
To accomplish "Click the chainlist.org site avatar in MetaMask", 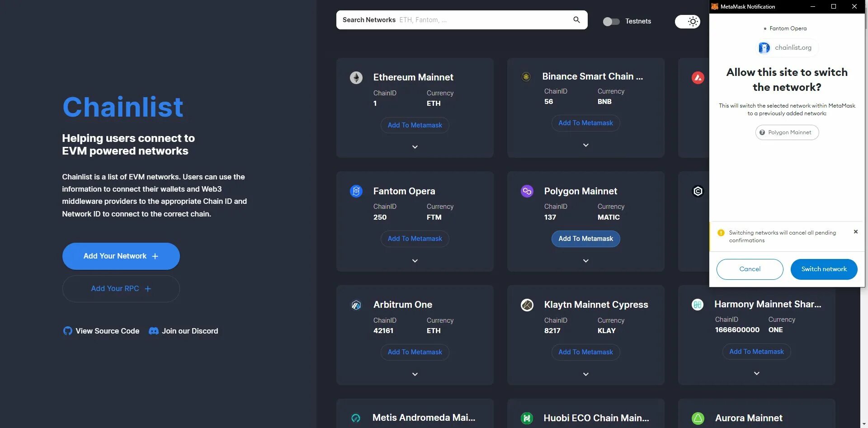I will point(764,47).
